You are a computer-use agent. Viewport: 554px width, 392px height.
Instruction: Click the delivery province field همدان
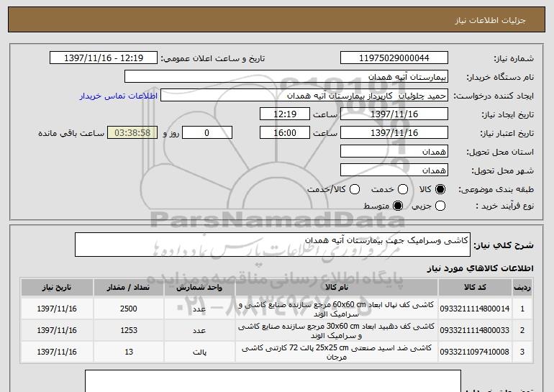click(394, 152)
